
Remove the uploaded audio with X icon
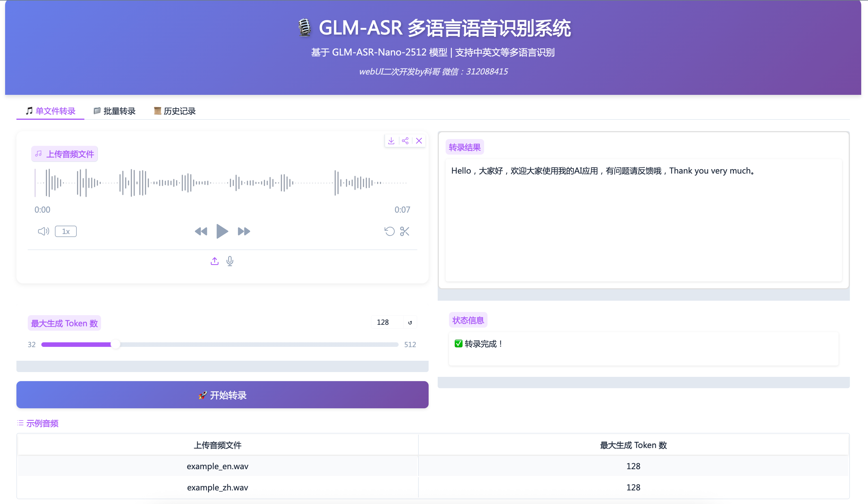(x=419, y=141)
